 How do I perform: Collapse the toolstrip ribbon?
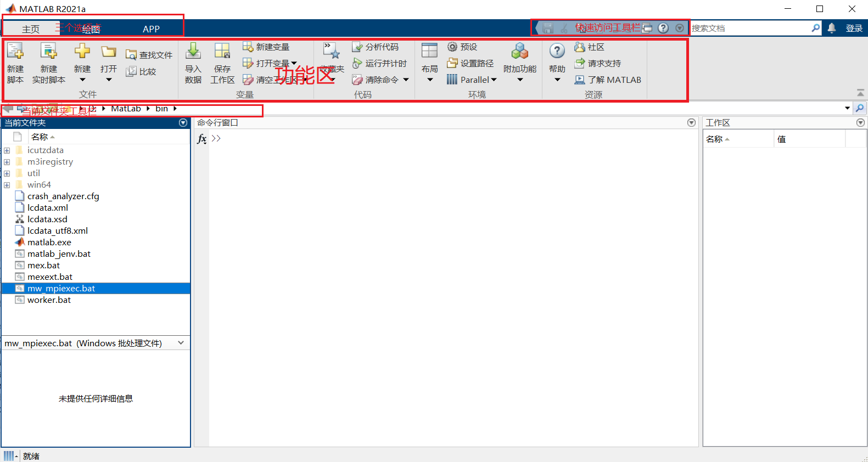[x=860, y=93]
